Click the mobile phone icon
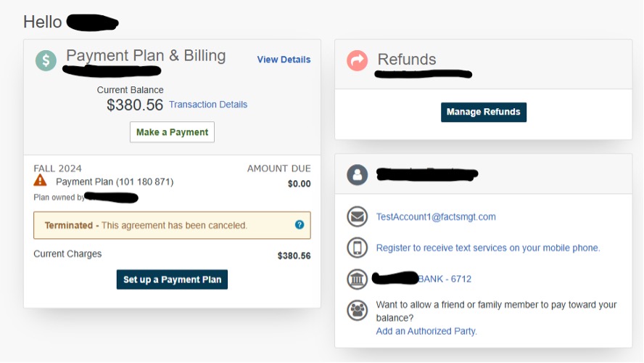The image size is (644, 363). click(x=357, y=248)
